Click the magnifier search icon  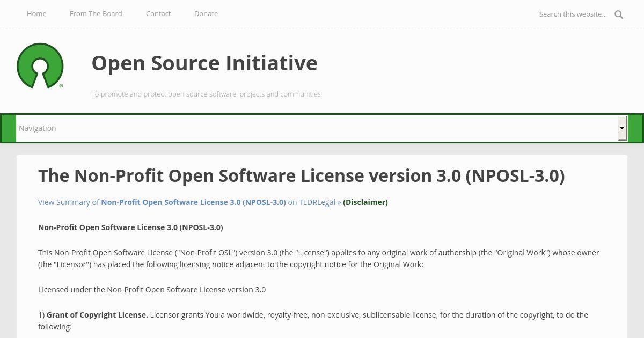pyautogui.click(x=619, y=14)
